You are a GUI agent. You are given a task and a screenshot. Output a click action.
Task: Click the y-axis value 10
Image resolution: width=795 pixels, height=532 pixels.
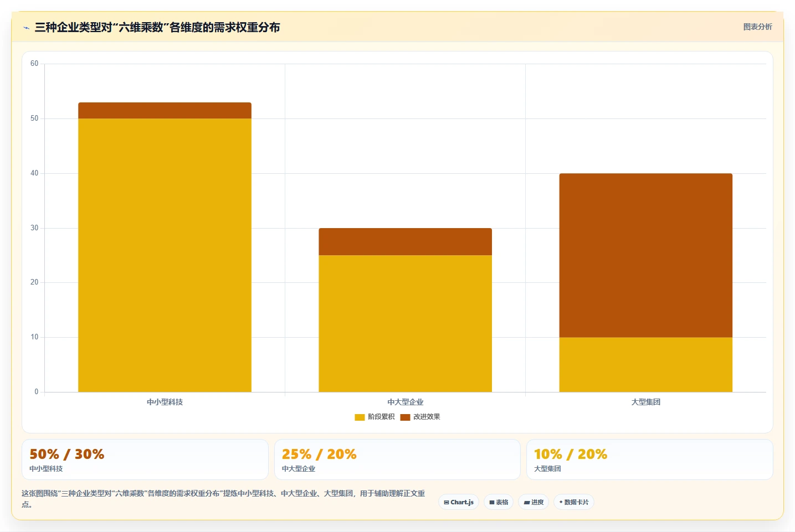34,337
